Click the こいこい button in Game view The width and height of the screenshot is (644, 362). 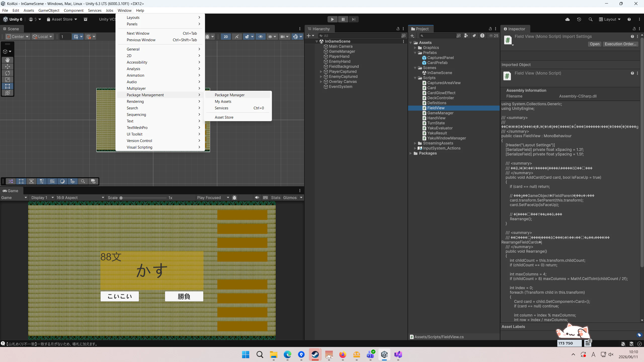click(119, 296)
